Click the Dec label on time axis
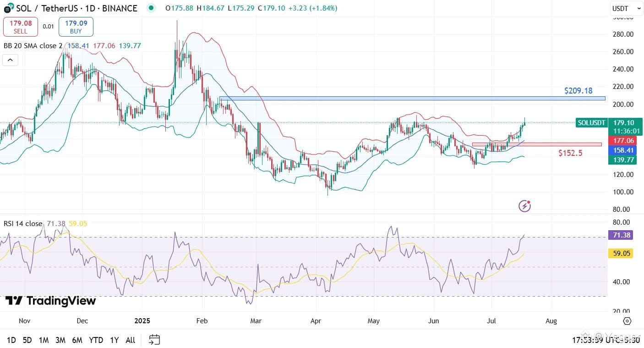This screenshot has width=644, height=348. 82,321
